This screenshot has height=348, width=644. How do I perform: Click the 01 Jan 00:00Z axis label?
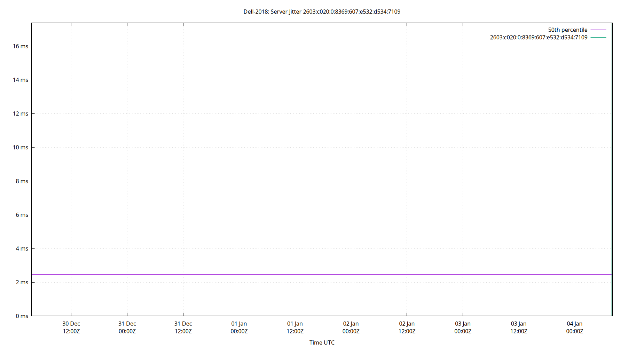(x=239, y=327)
